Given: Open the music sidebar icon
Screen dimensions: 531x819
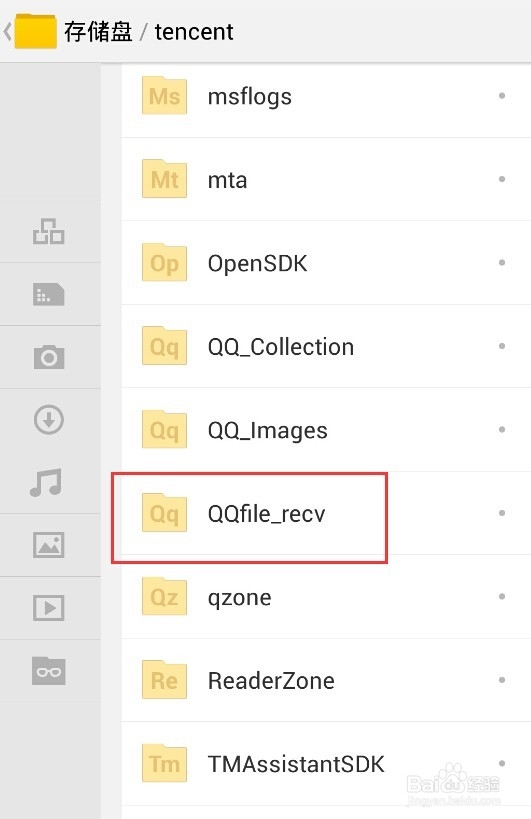Looking at the screenshot, I should [x=46, y=482].
